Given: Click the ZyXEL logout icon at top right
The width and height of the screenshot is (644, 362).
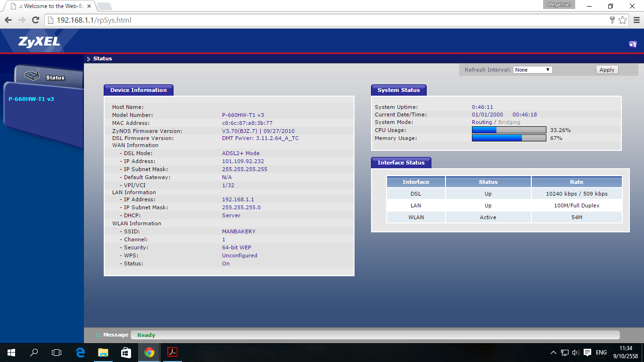Looking at the screenshot, I should [x=633, y=45].
